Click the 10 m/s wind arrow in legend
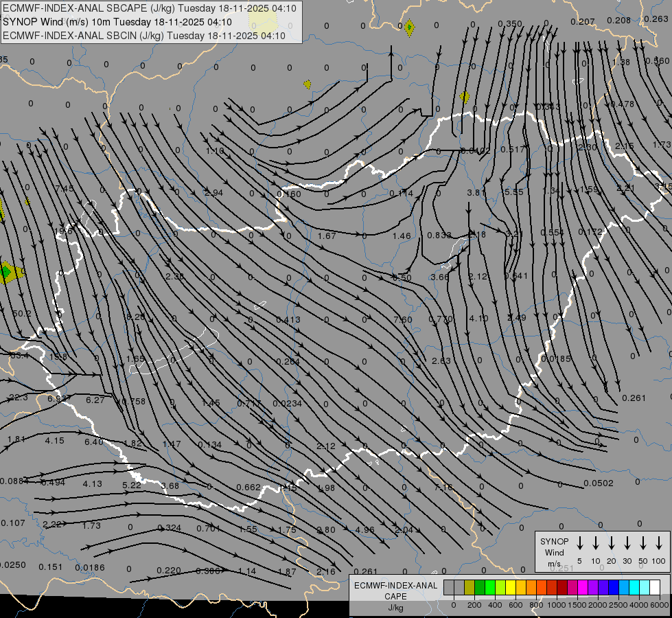Screen dimensions: 672x618 click(x=595, y=542)
